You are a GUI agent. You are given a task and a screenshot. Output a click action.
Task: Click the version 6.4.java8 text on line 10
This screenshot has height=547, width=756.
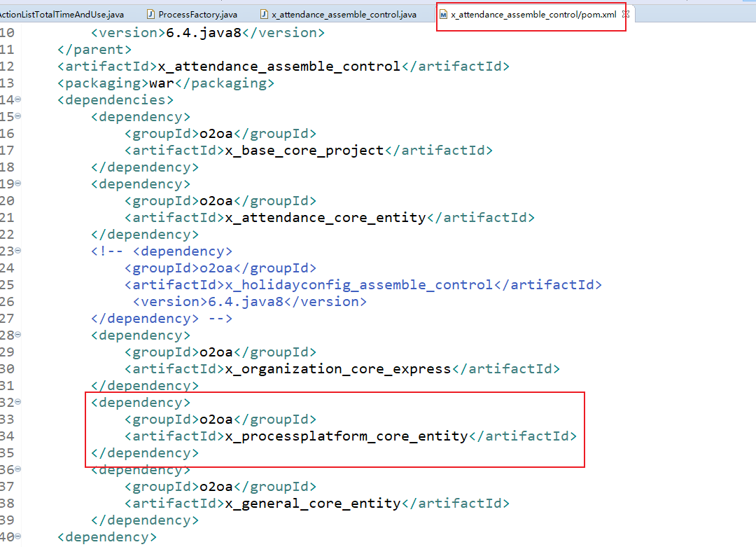pos(208,33)
